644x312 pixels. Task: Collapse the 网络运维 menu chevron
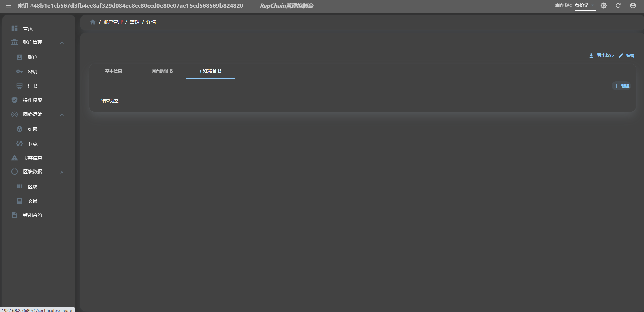tap(62, 115)
